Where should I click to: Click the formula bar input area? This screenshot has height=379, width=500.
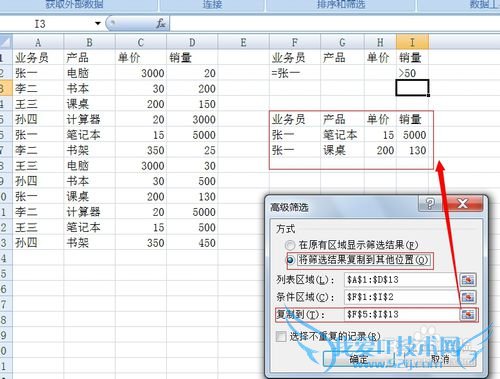tap(335, 24)
